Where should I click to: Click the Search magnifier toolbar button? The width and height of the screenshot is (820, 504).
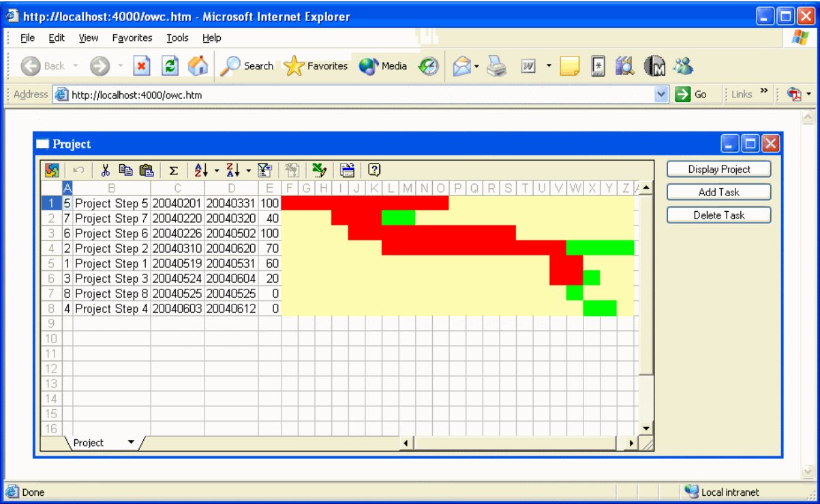(247, 66)
